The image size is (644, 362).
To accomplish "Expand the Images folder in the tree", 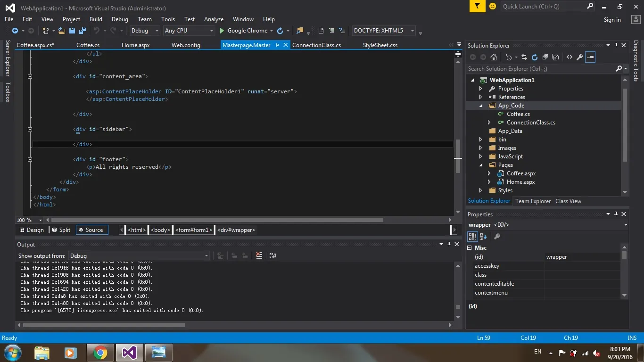I will click(480, 148).
